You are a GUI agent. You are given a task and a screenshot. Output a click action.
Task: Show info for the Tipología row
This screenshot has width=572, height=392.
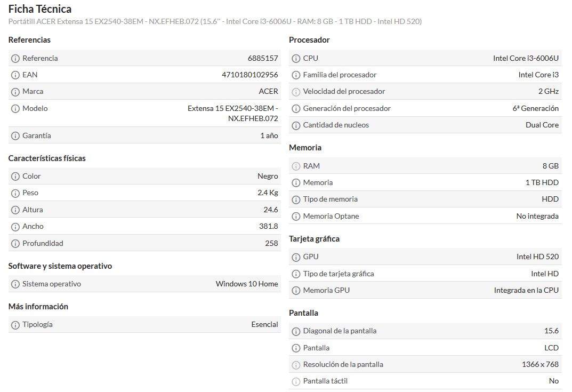(15, 325)
